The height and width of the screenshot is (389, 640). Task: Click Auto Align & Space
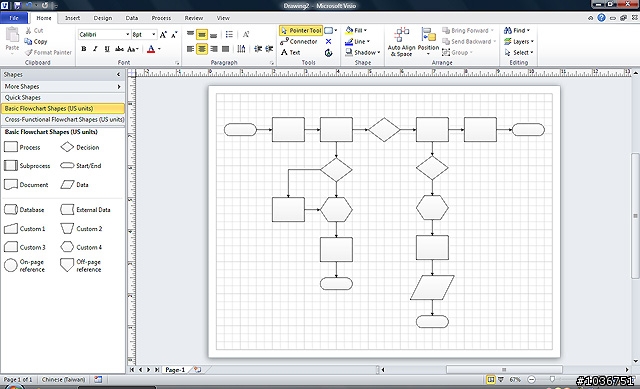401,42
